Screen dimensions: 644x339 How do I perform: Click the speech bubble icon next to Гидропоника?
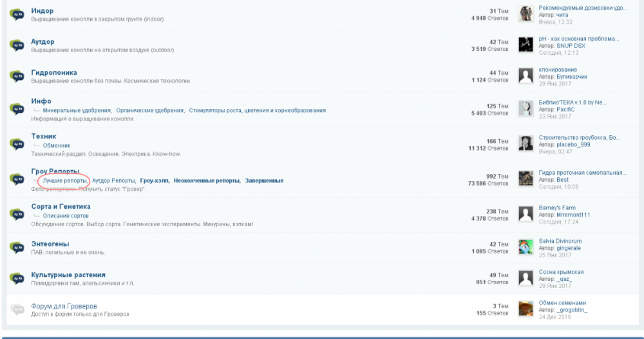coord(17,77)
